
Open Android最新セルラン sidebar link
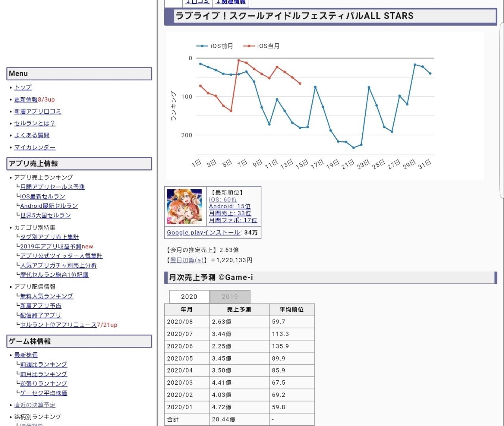(49, 206)
